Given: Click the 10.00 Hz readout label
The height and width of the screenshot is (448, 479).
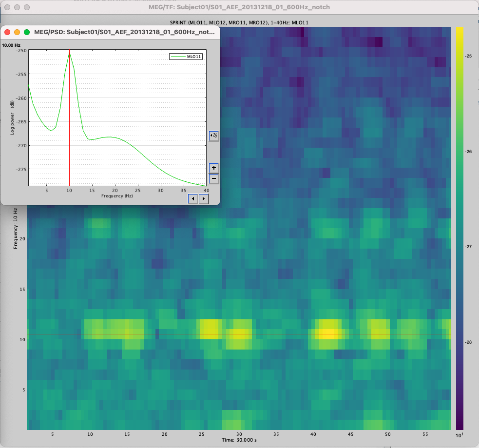Looking at the screenshot, I should 11,45.
